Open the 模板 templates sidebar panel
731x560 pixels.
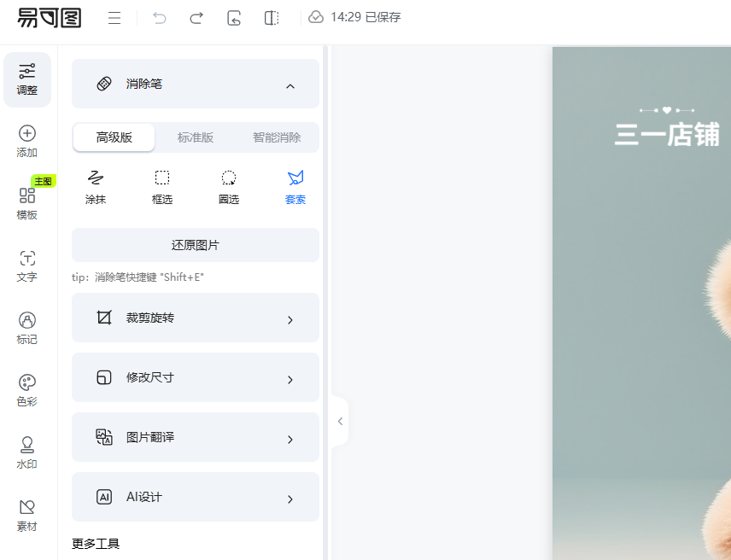click(x=27, y=203)
